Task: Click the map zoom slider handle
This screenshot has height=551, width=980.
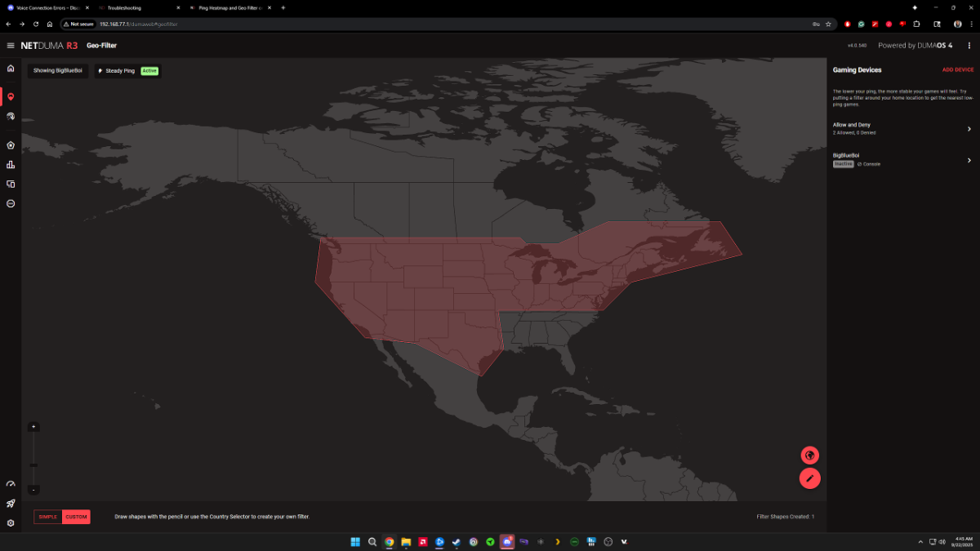Action: tap(33, 465)
